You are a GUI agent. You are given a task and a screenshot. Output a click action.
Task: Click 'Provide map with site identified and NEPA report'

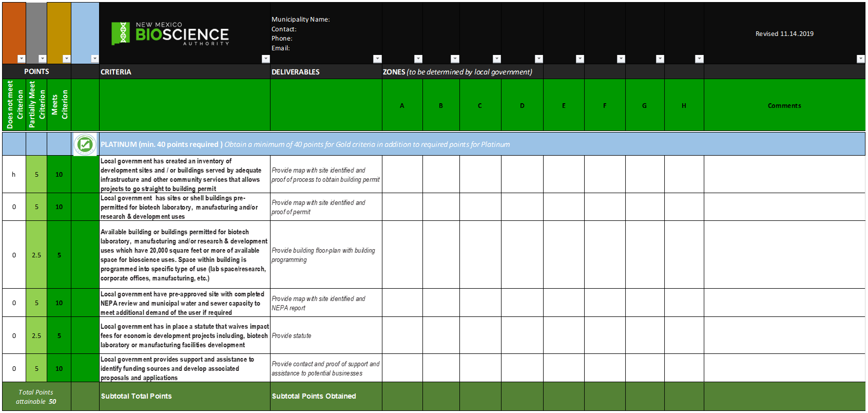[x=326, y=303]
